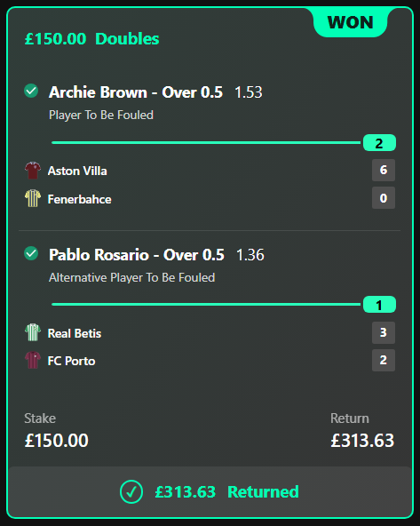The image size is (420, 526).
Task: Click the £313.63 Returned banner text
Action: pos(227,492)
